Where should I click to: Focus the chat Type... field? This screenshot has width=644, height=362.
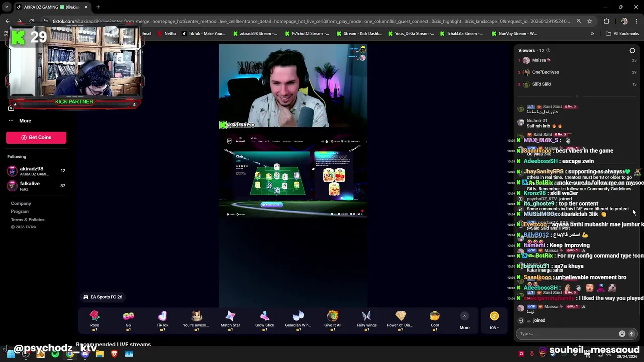(568, 334)
